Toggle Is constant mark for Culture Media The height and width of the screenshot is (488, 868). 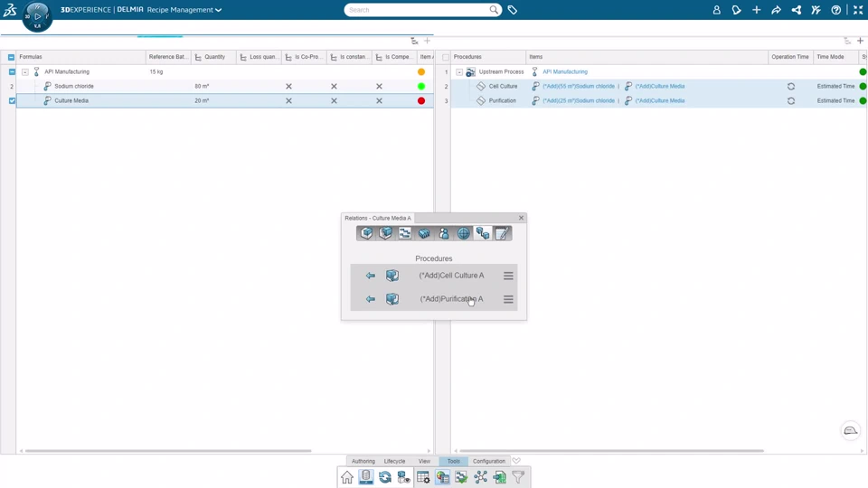point(334,100)
